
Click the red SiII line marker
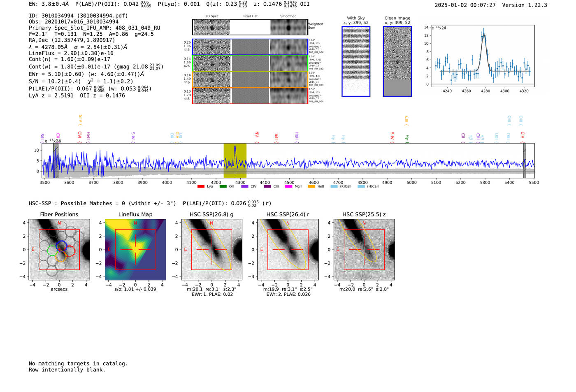(276, 138)
